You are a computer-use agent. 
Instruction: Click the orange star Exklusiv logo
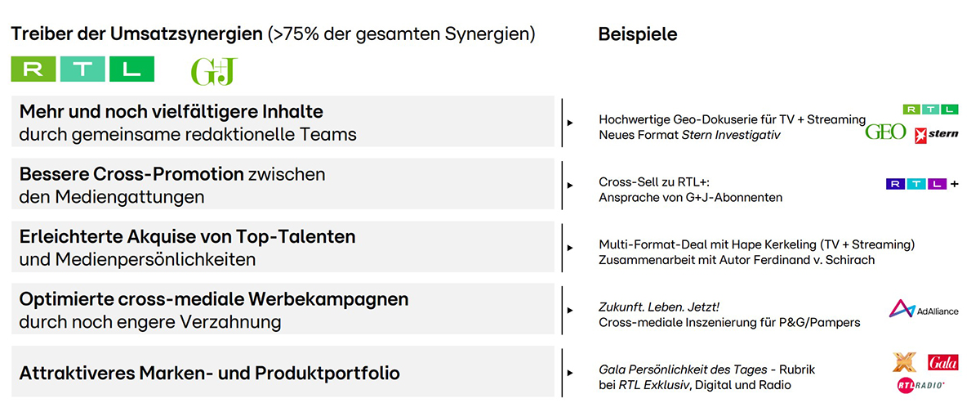[x=905, y=361]
